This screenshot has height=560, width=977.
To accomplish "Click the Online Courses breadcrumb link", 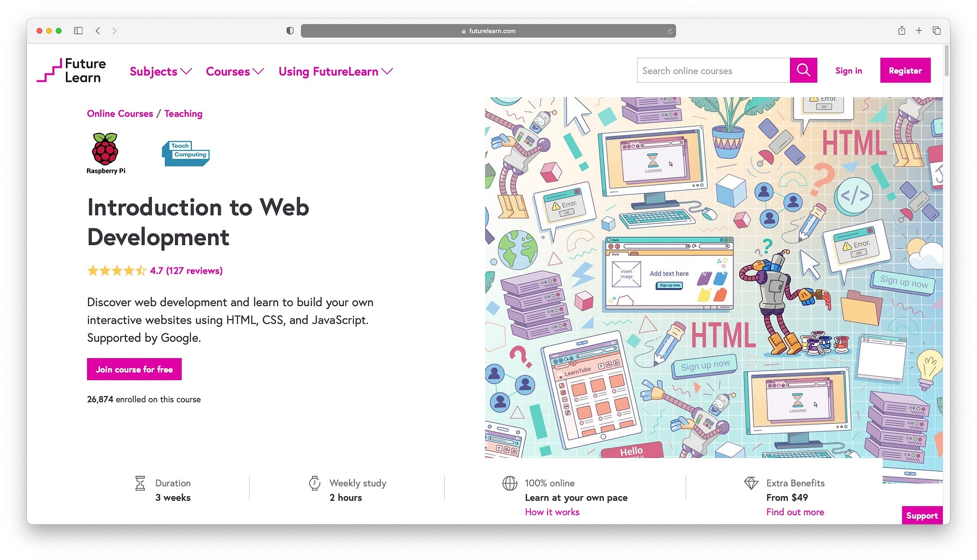I will (x=120, y=113).
